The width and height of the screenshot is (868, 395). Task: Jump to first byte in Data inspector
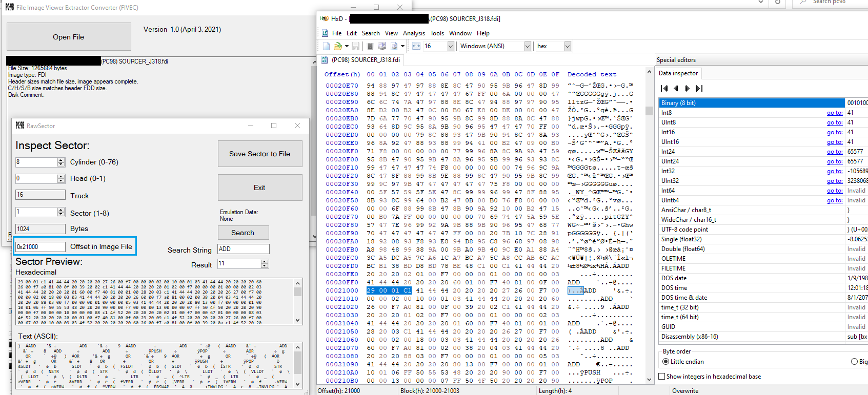[664, 89]
